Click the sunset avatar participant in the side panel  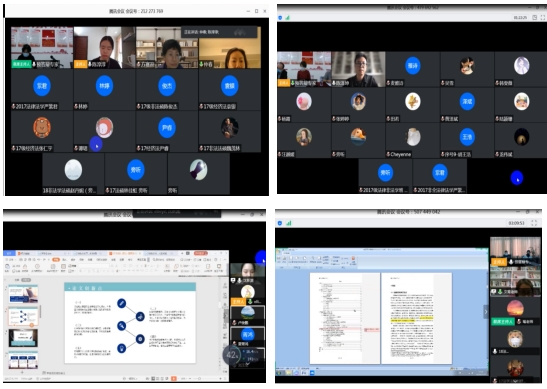(x=515, y=308)
